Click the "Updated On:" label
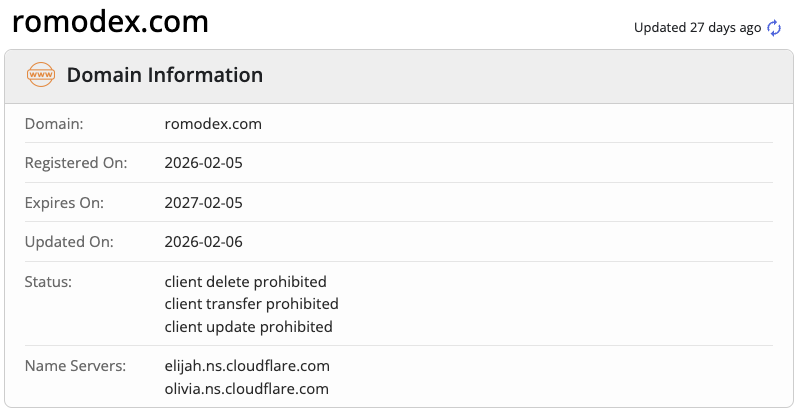This screenshot has width=808, height=420. click(x=69, y=242)
